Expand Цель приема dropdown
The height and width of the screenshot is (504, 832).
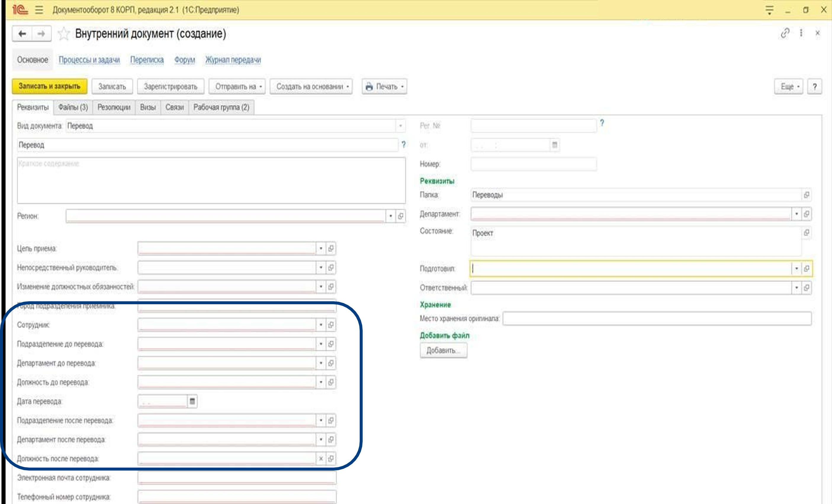321,249
